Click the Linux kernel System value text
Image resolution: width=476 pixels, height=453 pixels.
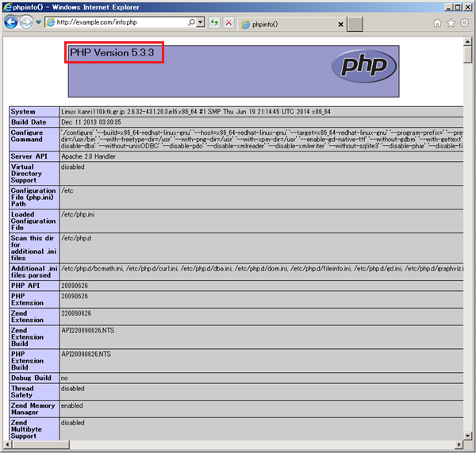[x=196, y=112]
